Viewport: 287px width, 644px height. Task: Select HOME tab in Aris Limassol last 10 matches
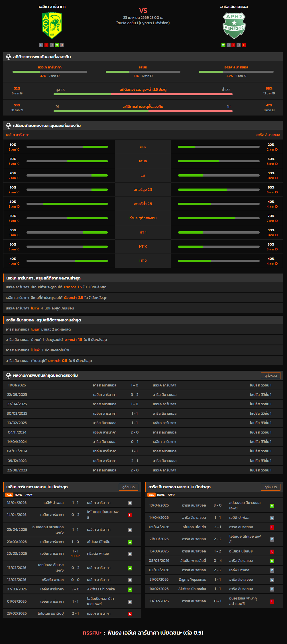coord(161,495)
